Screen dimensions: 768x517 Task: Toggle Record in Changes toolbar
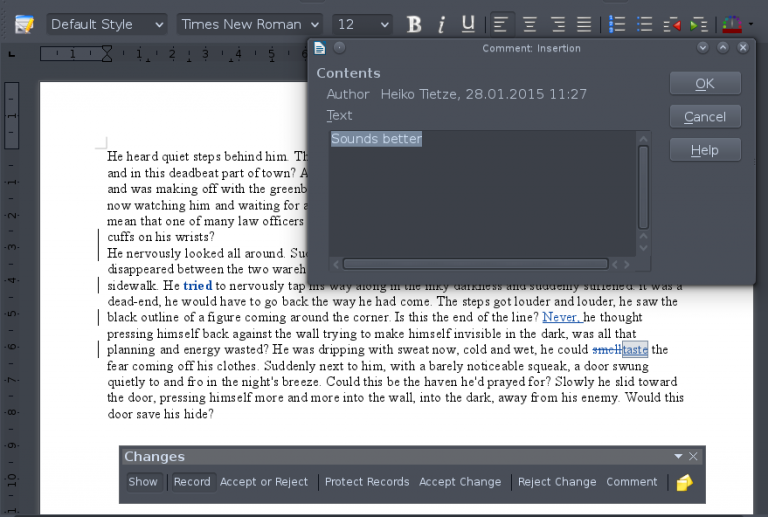click(x=191, y=481)
